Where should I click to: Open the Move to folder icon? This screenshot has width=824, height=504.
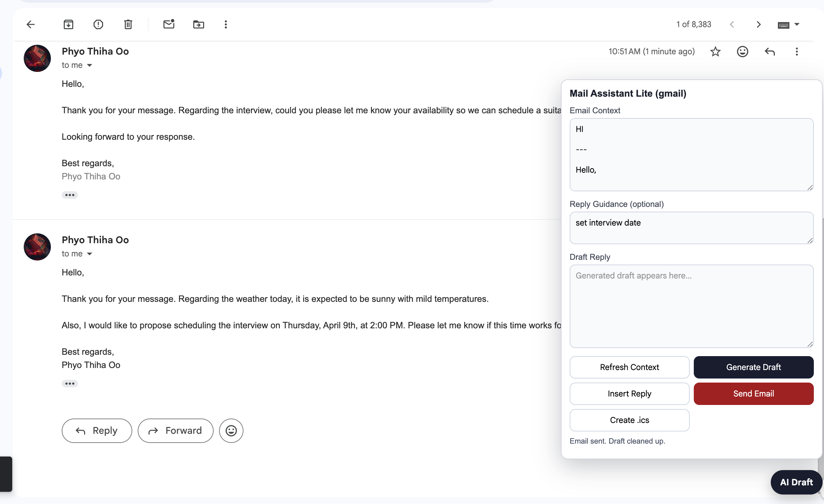point(199,24)
